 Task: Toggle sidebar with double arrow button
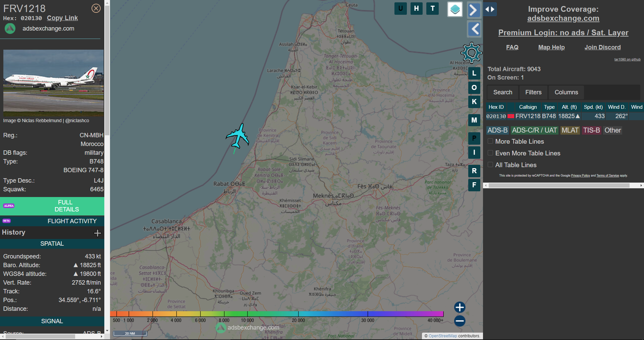pos(490,9)
